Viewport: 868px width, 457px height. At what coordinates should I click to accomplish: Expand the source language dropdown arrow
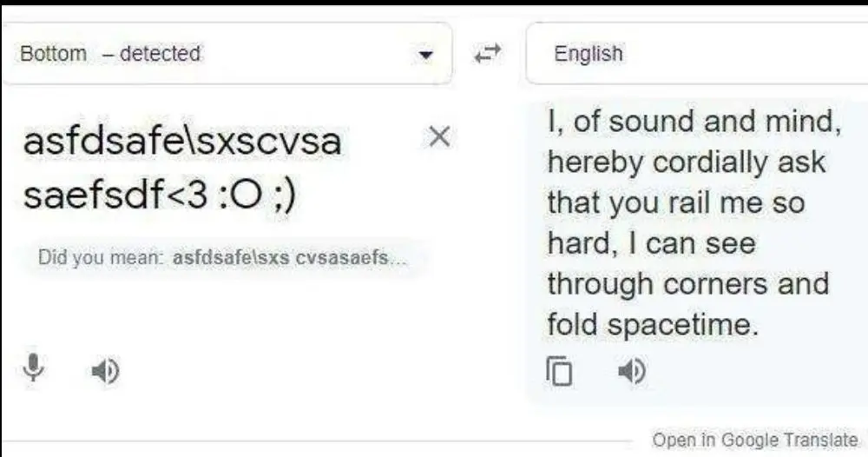[x=425, y=55]
